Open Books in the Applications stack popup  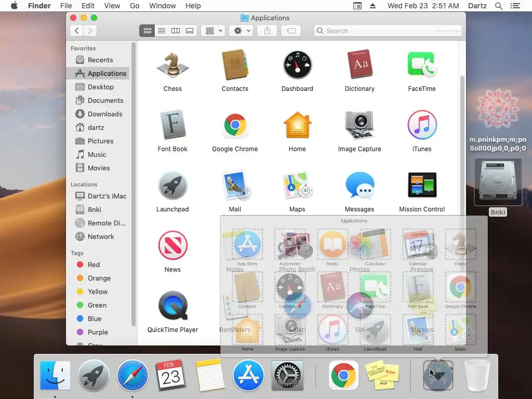[x=332, y=245]
